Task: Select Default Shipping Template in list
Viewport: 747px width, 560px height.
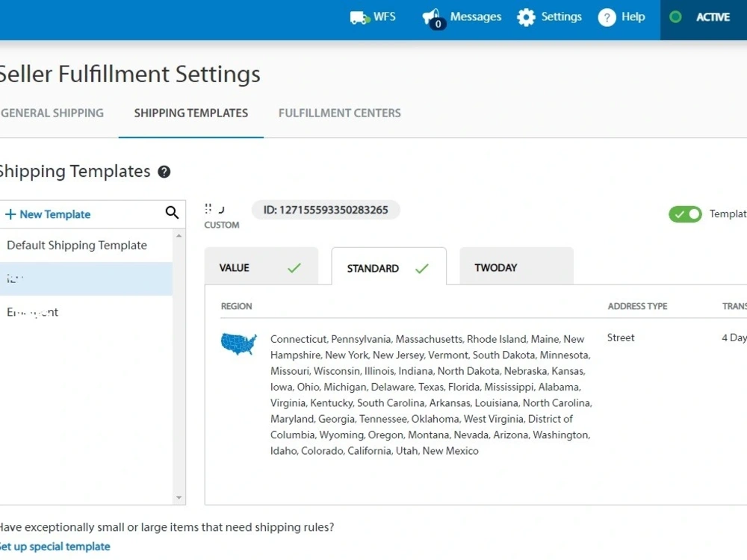Action: point(86,245)
